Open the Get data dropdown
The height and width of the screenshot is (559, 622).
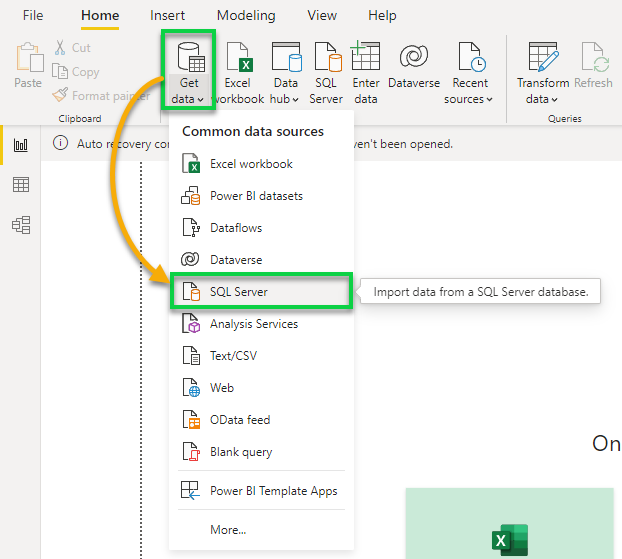click(x=189, y=71)
